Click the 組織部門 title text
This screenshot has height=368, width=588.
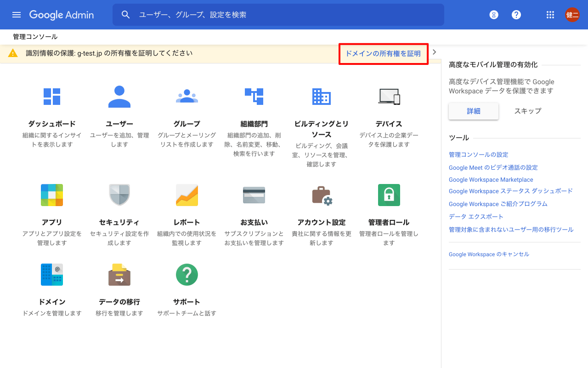point(254,124)
